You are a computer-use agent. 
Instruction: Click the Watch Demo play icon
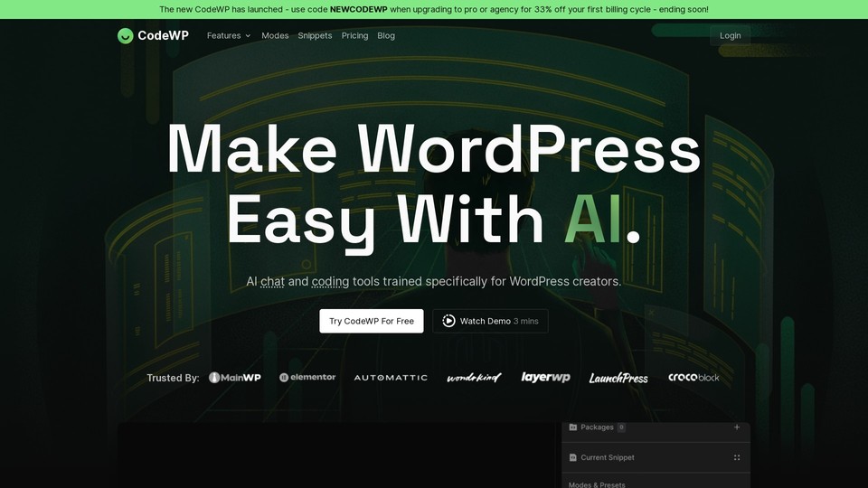[x=449, y=321]
